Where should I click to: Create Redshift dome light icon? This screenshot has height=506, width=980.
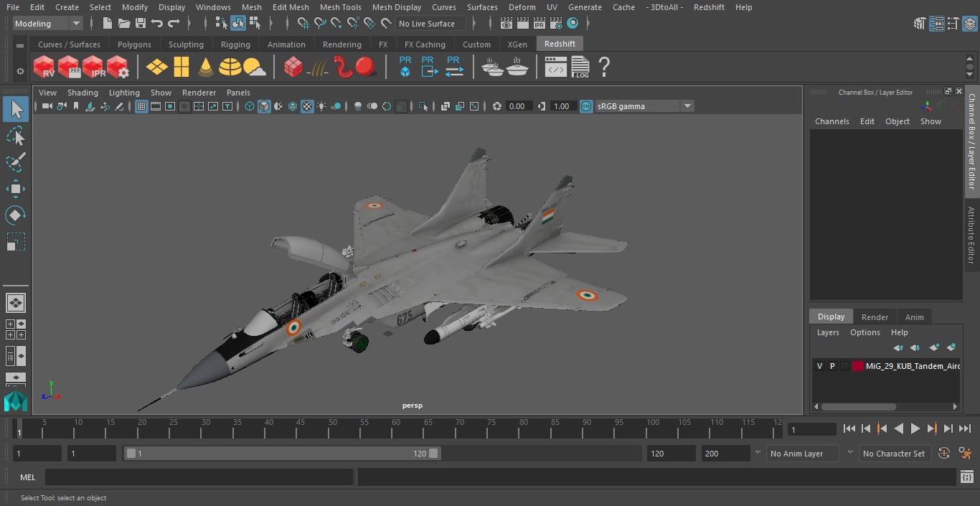click(230, 67)
